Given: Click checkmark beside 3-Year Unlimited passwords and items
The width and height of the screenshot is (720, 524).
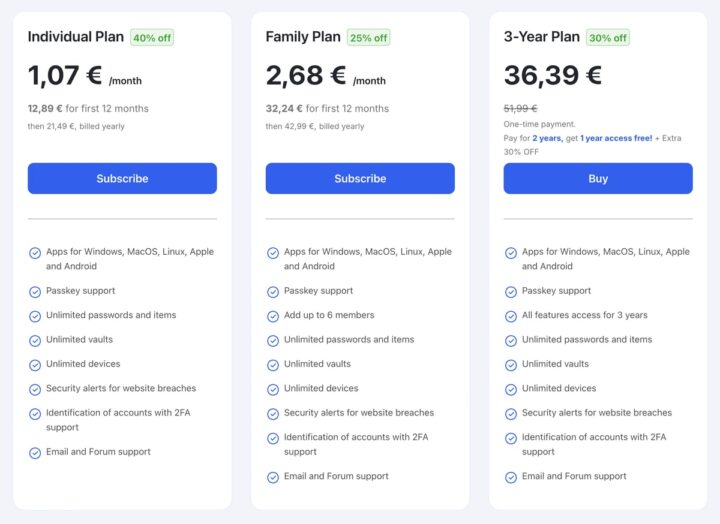Looking at the screenshot, I should 511,340.
